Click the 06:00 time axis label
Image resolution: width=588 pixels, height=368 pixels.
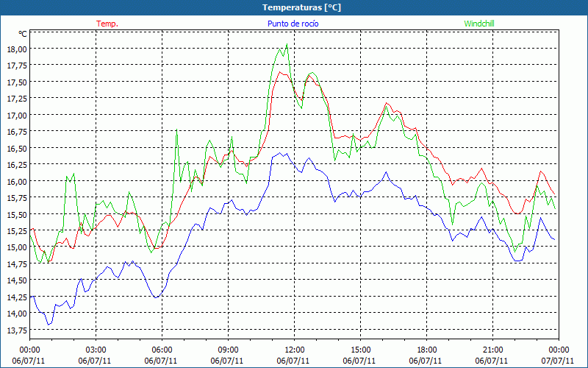[x=162, y=350]
